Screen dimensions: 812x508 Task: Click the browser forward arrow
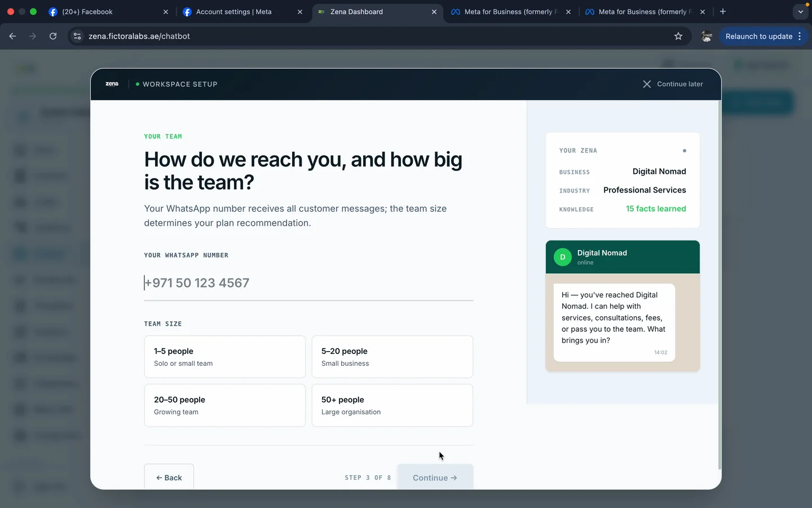33,36
